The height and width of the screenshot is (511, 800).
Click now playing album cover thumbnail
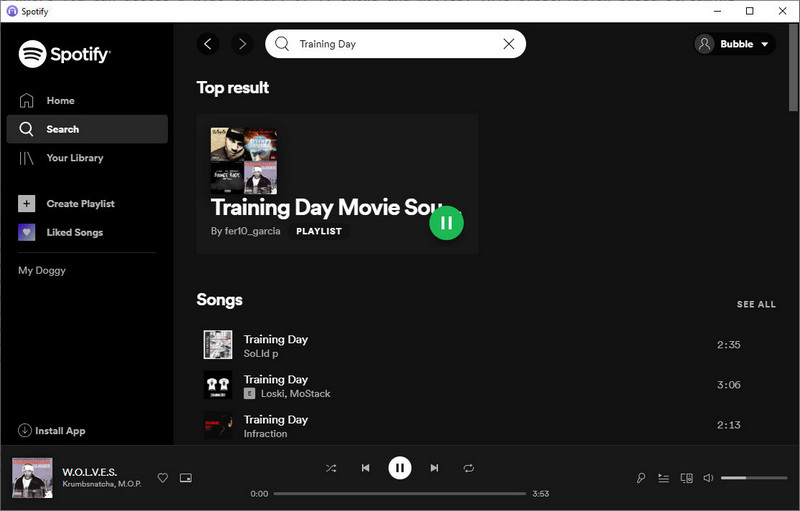pos(32,478)
